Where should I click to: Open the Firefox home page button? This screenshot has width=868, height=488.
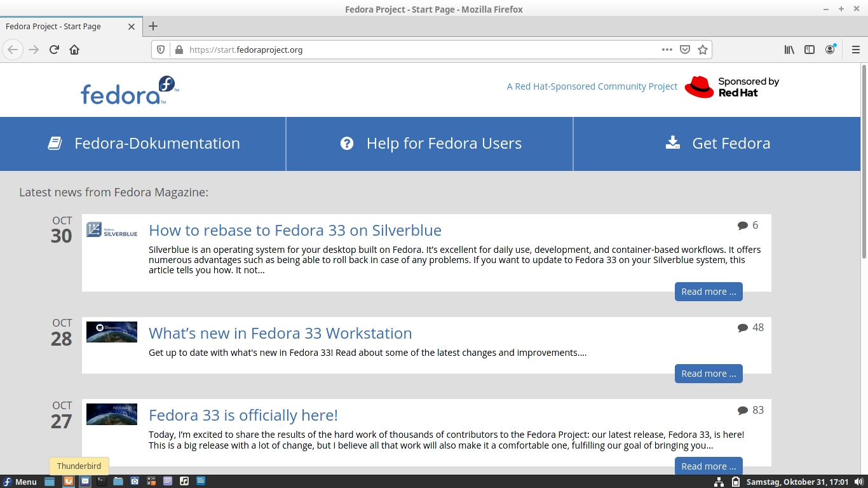(x=74, y=50)
